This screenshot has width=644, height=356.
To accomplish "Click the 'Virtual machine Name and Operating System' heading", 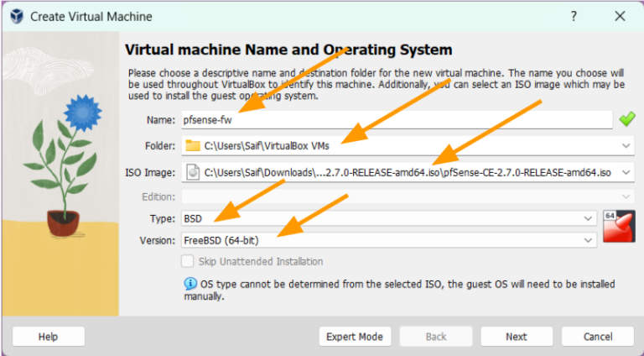I will click(288, 50).
